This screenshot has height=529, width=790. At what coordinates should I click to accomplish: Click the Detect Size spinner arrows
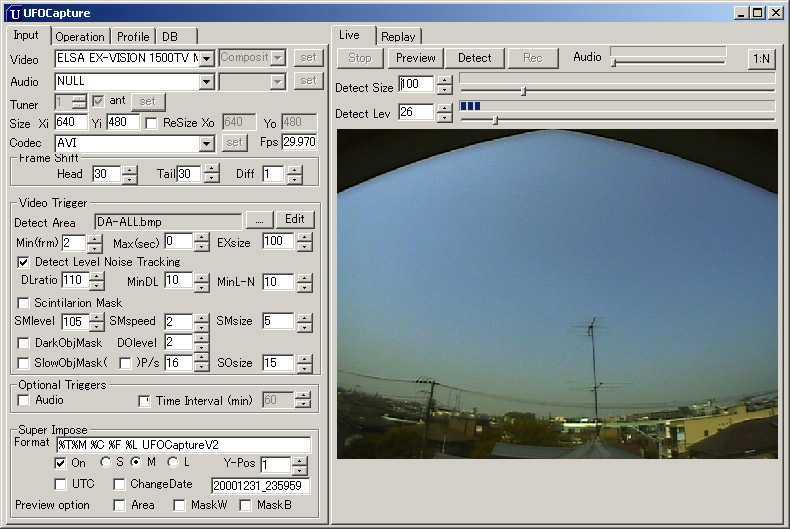444,85
